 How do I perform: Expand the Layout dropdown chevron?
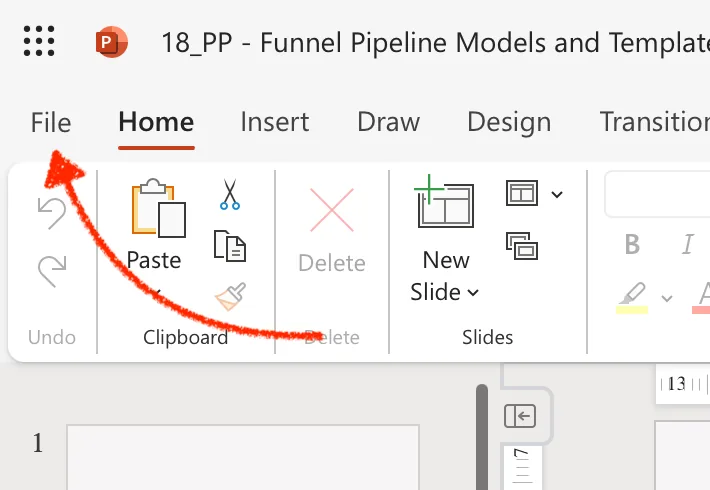[557, 195]
